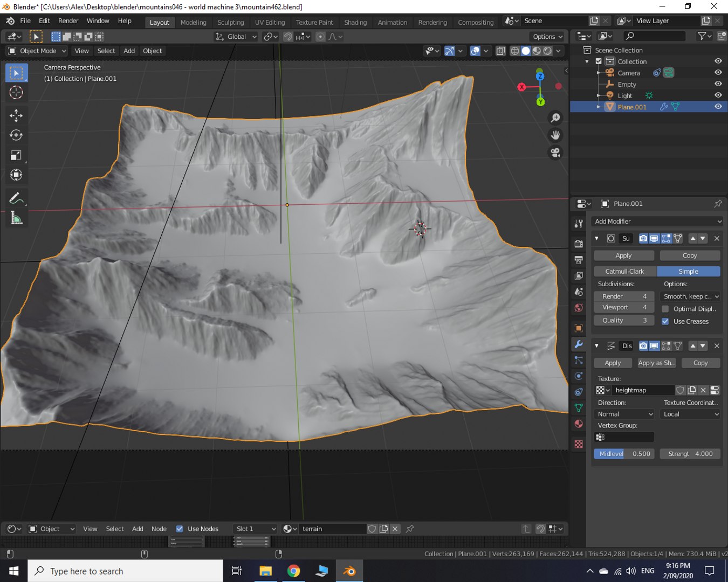Open the Object Data properties tab
The width and height of the screenshot is (728, 582).
pos(579,408)
